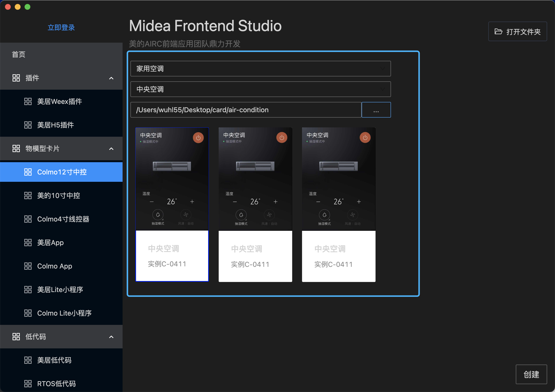The image size is (555, 392).
Task: Select Colmo4寸线控器 menu item
Action: [x=61, y=219]
